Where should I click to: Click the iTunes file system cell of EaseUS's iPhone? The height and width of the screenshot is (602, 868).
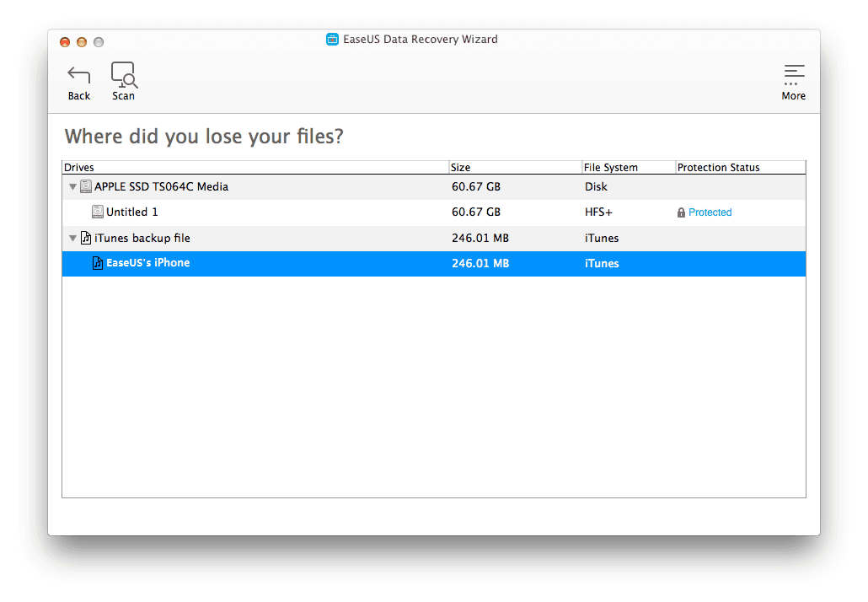coord(602,264)
